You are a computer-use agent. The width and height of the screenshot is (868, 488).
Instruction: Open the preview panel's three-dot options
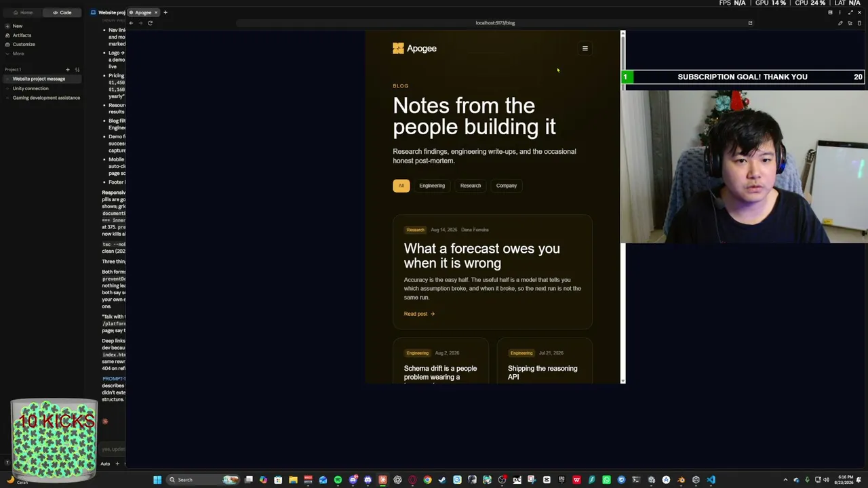click(x=840, y=12)
